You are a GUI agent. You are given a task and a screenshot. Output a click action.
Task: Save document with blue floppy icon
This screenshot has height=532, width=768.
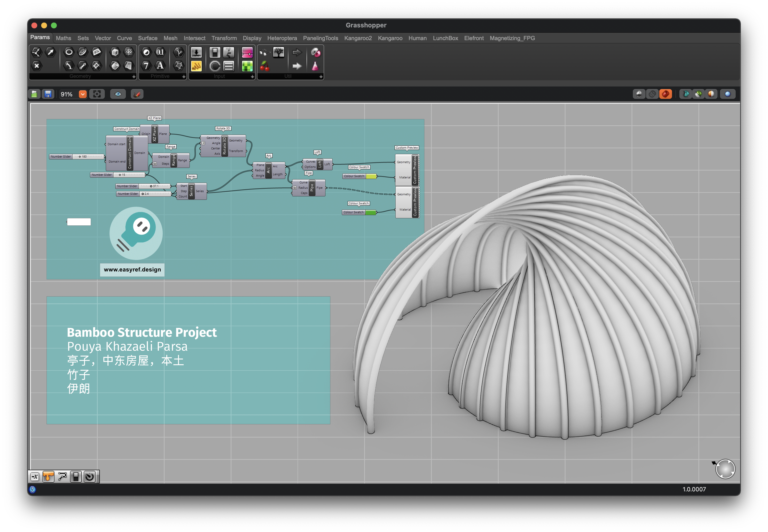tap(48, 94)
